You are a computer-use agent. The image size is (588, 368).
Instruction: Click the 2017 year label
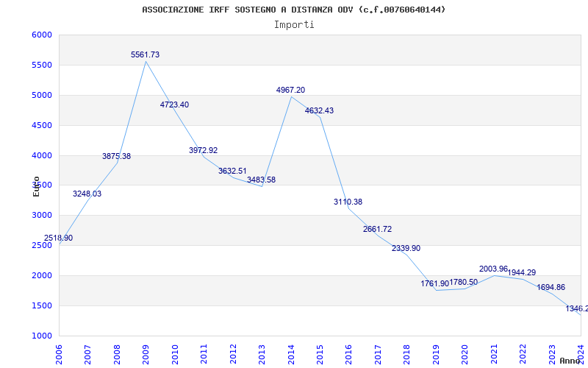coord(378,354)
